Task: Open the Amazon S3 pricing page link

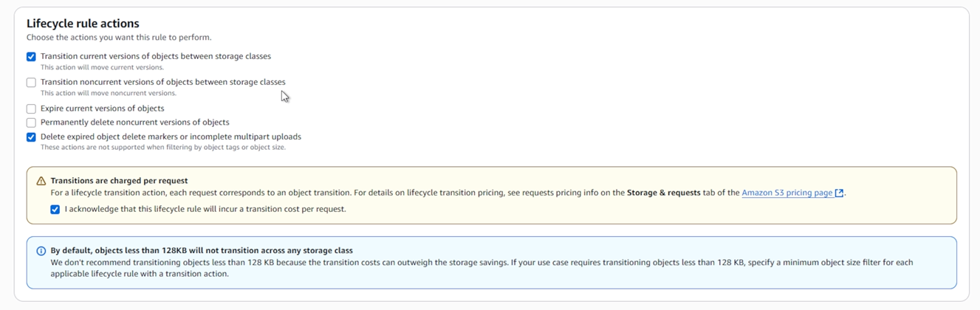Action: pyautogui.click(x=787, y=193)
